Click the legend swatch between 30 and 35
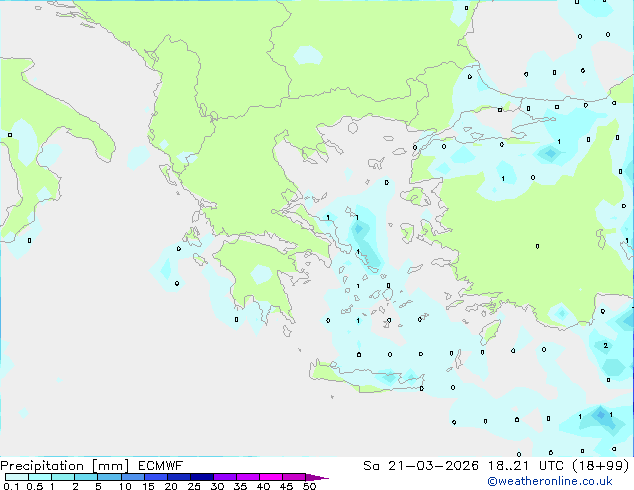 pyautogui.click(x=225, y=477)
